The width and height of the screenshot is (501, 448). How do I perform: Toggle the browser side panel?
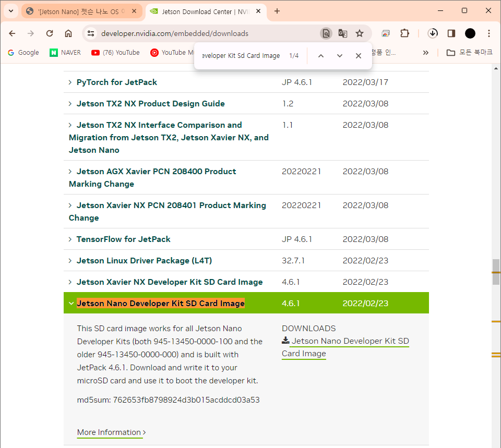(451, 33)
